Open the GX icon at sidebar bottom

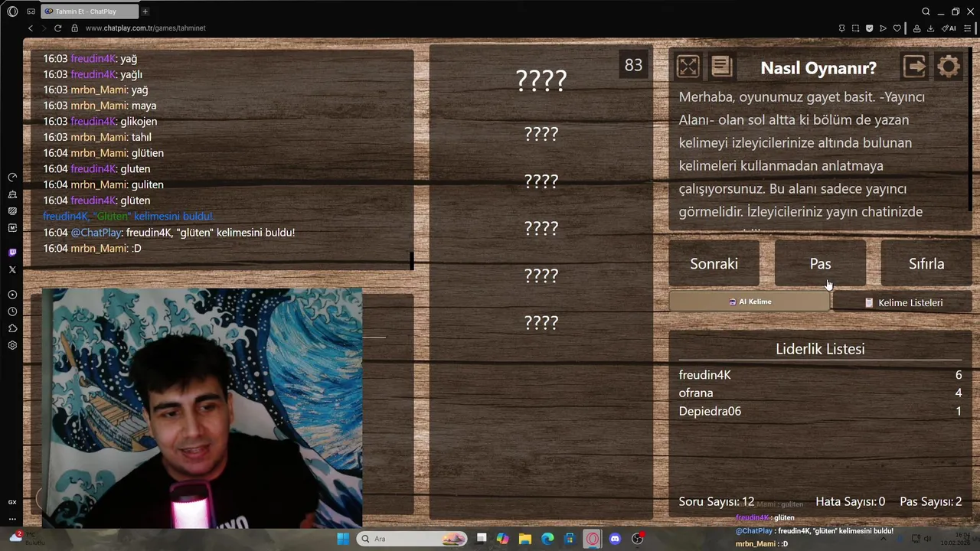pos(12,502)
